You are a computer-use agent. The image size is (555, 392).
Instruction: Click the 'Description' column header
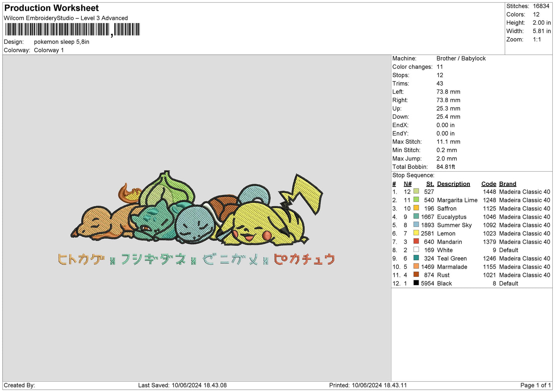point(454,184)
